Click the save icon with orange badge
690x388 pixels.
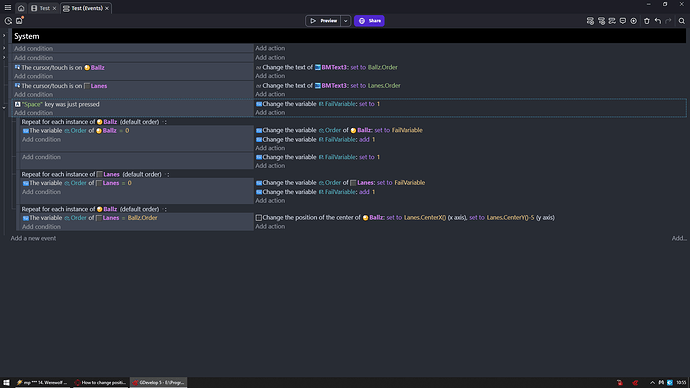pos(19,21)
